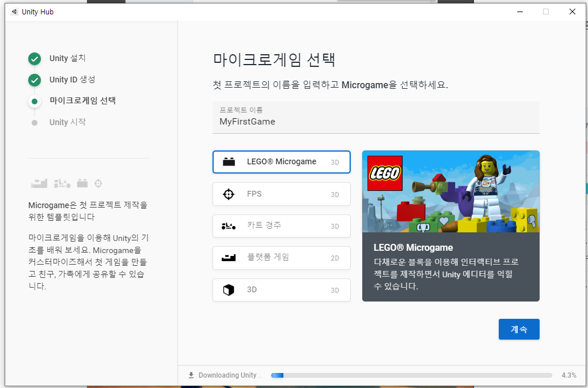
Task: Click the 3D tag on FPS row
Action: click(x=335, y=194)
